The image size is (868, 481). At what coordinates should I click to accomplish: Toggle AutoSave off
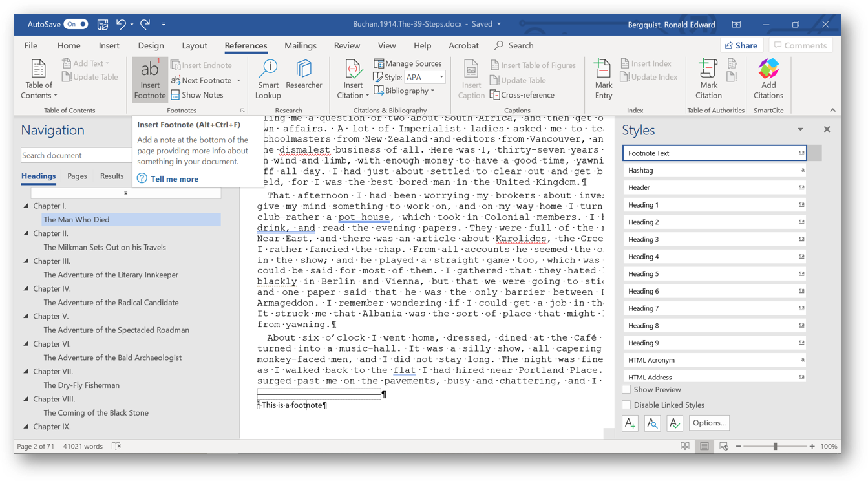pyautogui.click(x=77, y=23)
